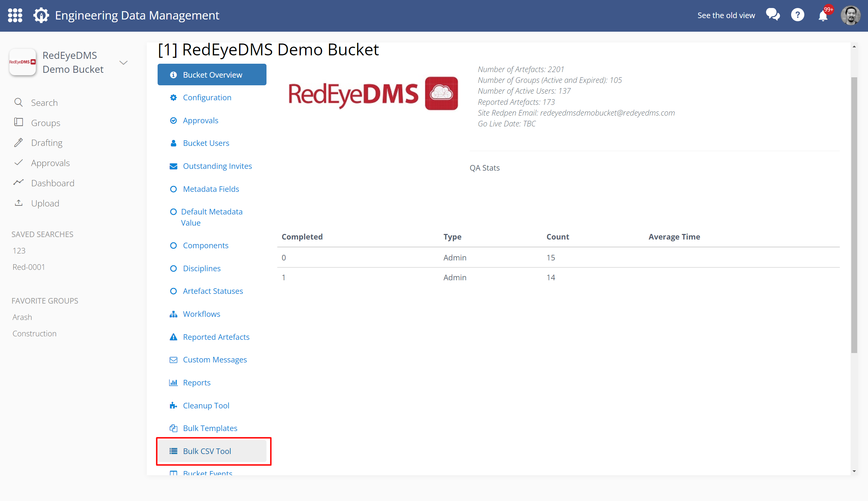
Task: Open favorite group Arash
Action: pyautogui.click(x=22, y=317)
